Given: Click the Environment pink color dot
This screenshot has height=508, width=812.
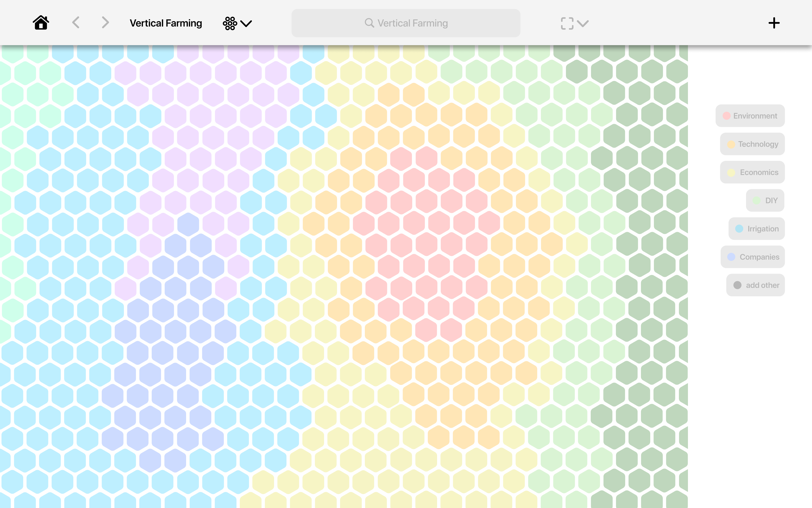Looking at the screenshot, I should [726, 116].
